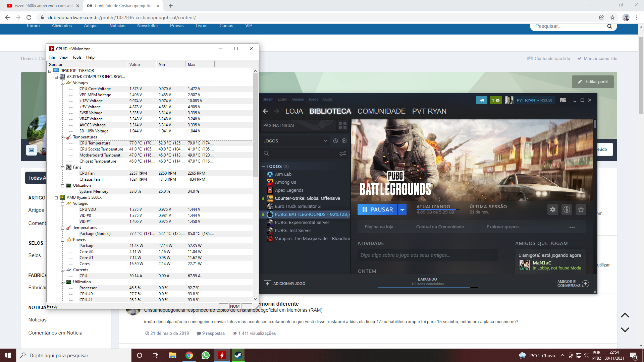Open File Explorer from the taskbar

pyautogui.click(x=173, y=355)
